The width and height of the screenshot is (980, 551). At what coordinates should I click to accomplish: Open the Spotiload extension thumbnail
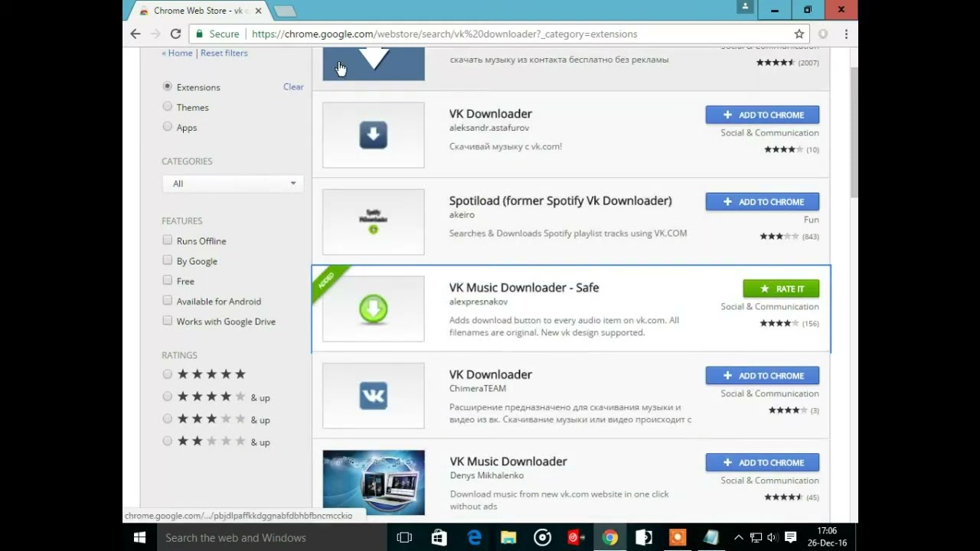[374, 222]
